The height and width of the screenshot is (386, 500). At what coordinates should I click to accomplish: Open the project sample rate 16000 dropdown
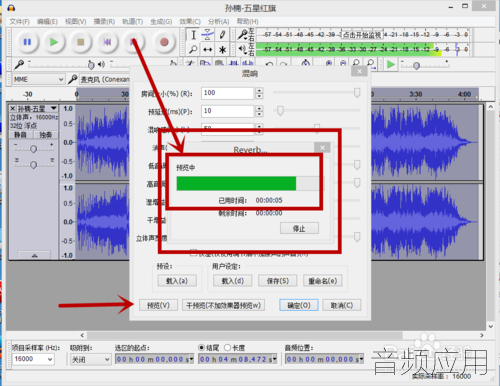click(x=33, y=359)
